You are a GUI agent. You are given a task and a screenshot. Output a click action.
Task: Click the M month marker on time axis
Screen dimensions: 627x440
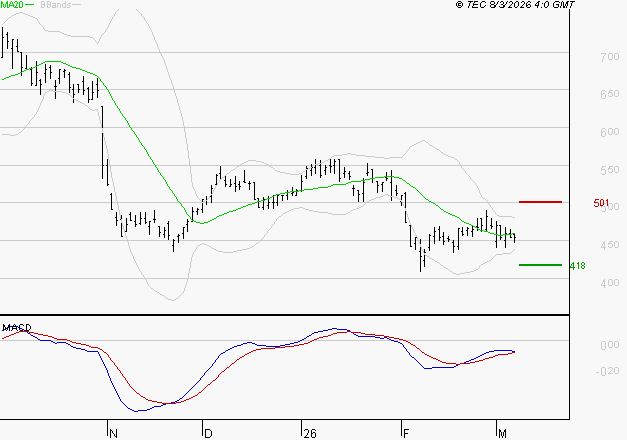pyautogui.click(x=502, y=434)
